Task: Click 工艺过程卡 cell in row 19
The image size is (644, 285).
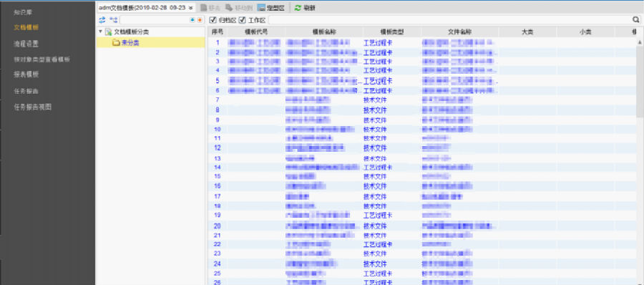Action: point(377,215)
